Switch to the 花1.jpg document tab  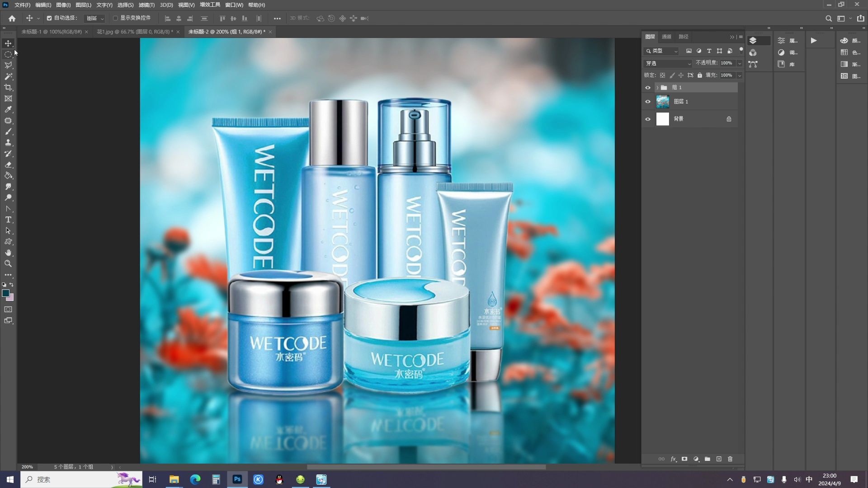[134, 32]
